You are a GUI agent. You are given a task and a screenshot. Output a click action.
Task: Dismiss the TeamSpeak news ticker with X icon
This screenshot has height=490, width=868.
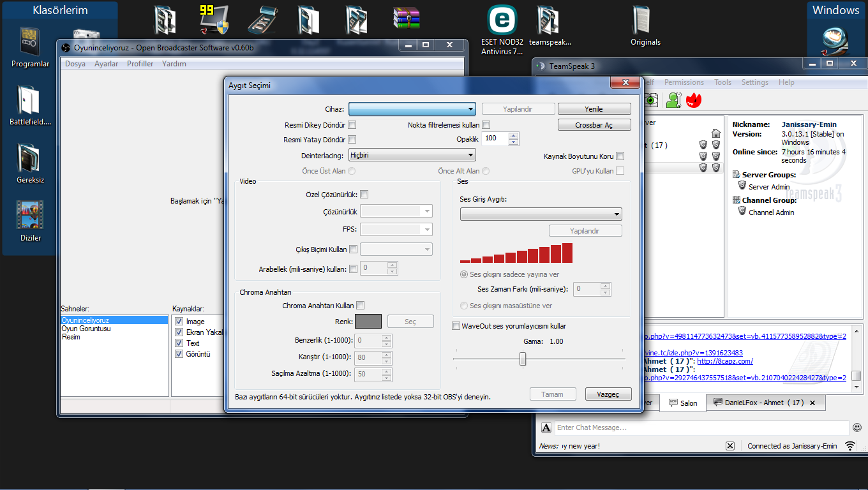coord(730,446)
